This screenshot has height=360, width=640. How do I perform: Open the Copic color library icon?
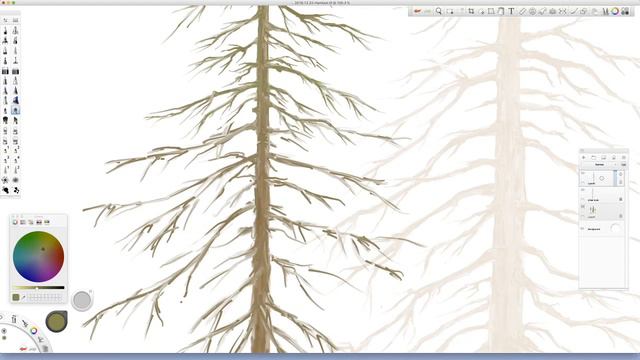coord(625,11)
